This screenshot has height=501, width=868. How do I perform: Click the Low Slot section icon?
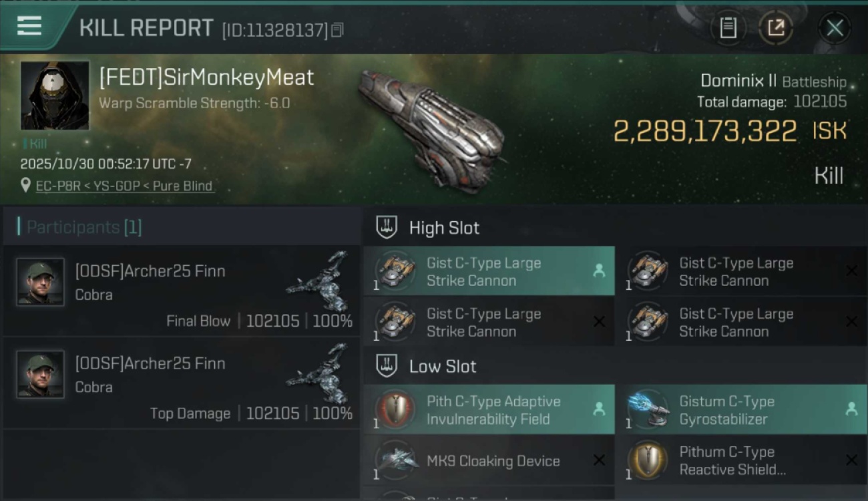coord(387,366)
